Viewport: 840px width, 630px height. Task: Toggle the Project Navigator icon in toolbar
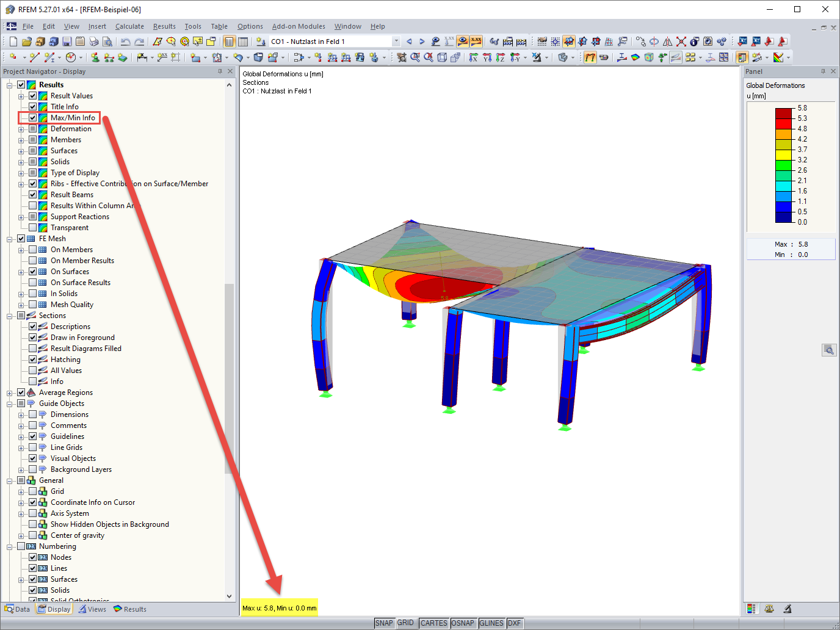click(229, 42)
